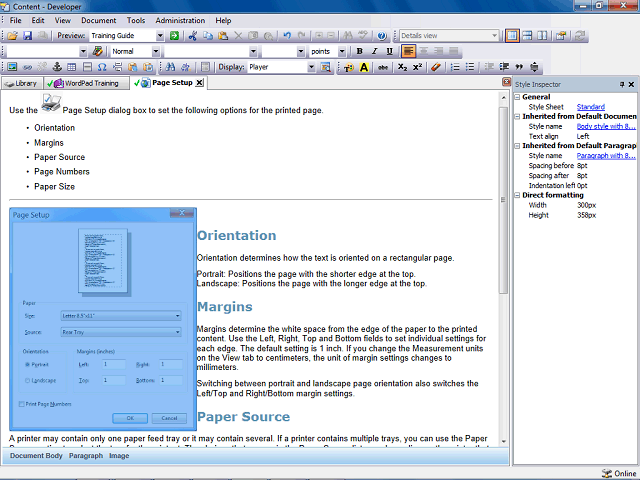Select the Page Setup dialog screenshot image
Screen dimensions: 640x480
coord(103,319)
